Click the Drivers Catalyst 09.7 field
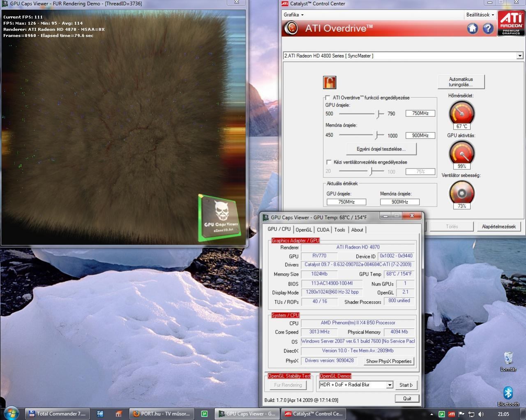Viewport: 526px width, 420px height. point(358,265)
